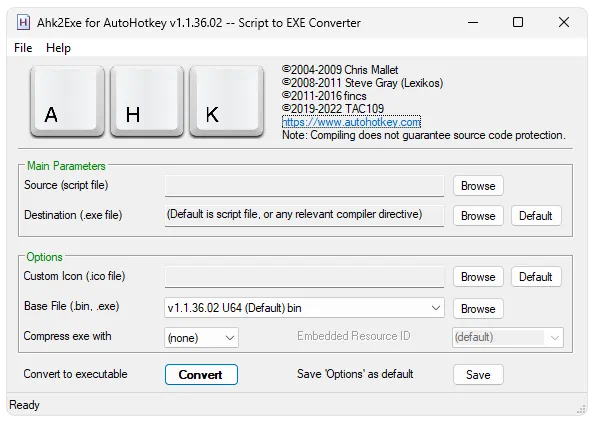Browse for the source script file
Image resolution: width=596 pixels, height=423 pixels.
478,186
